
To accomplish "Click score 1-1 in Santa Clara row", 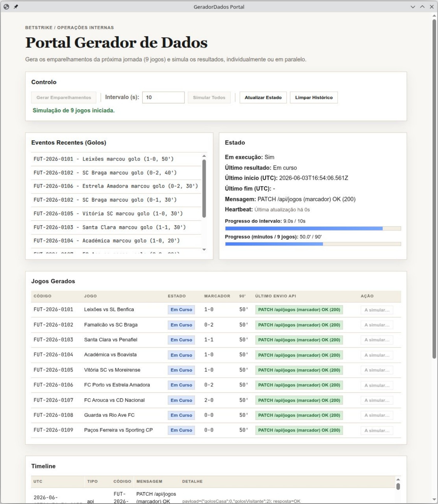I will [209, 340].
